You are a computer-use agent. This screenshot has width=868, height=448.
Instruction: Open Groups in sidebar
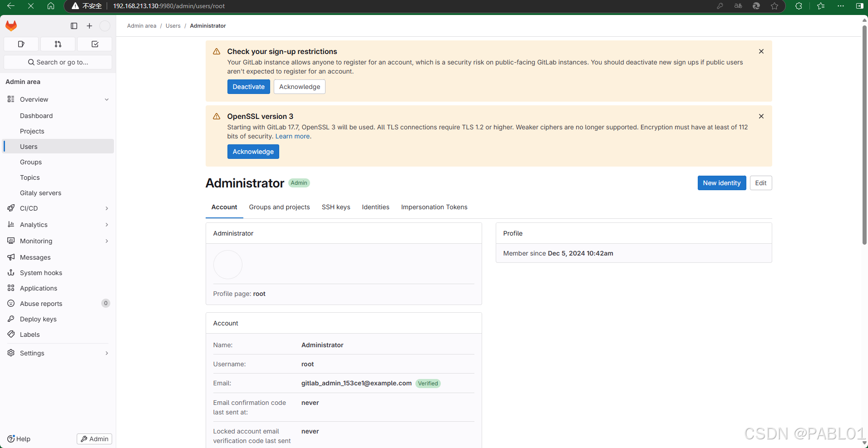[x=58, y=162]
